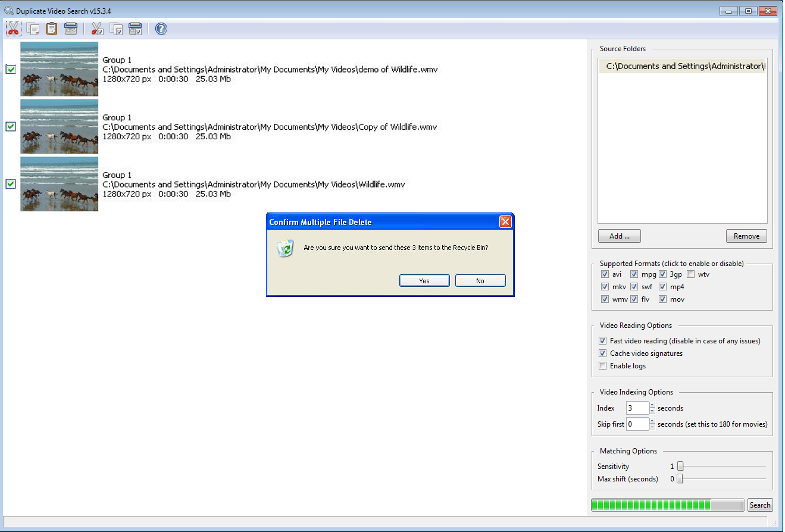Image resolution: width=785 pixels, height=532 pixels.
Task: Click the Index seconds input field
Action: coord(637,408)
